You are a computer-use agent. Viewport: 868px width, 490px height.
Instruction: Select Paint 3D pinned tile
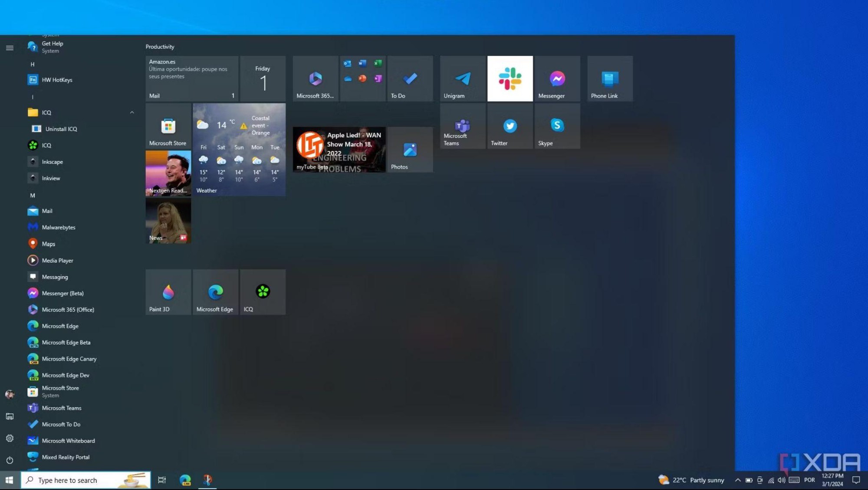(168, 292)
